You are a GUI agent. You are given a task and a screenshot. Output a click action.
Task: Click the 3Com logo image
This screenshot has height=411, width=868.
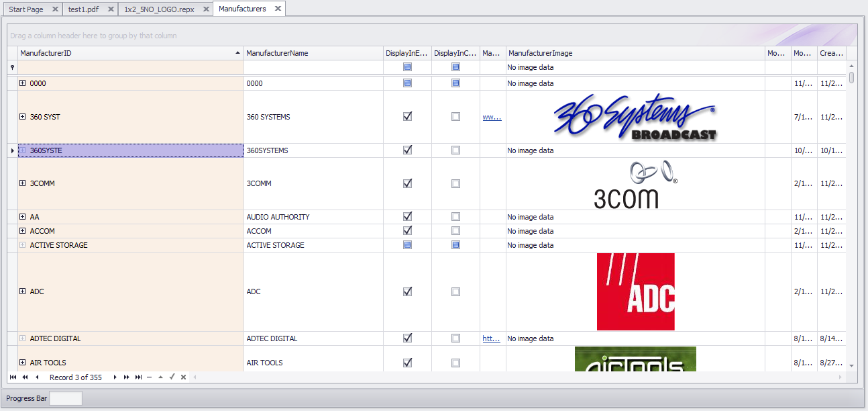[x=635, y=184]
